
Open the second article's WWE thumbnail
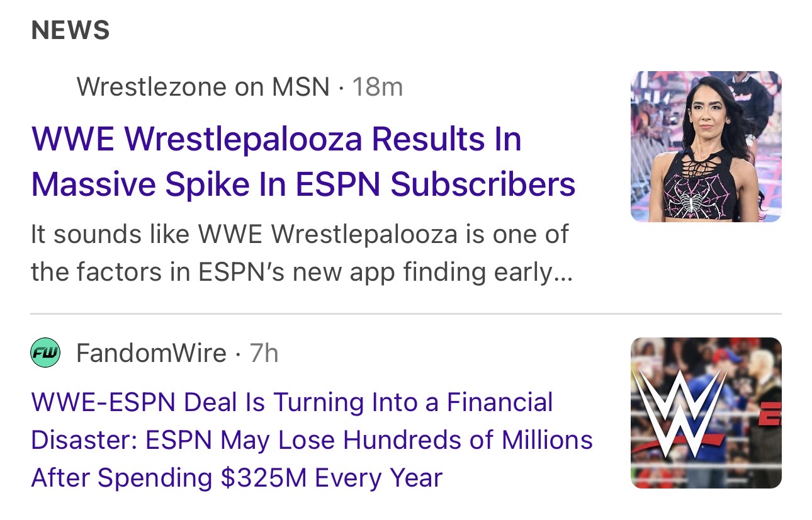point(706,412)
